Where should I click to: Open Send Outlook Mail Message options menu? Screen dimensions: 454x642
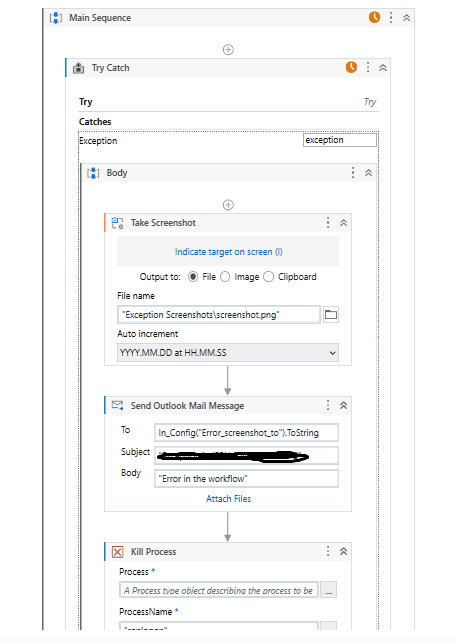pyautogui.click(x=328, y=405)
